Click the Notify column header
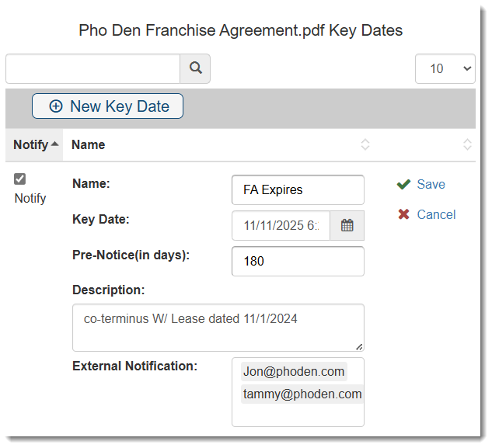The image size is (492, 448). (x=30, y=144)
